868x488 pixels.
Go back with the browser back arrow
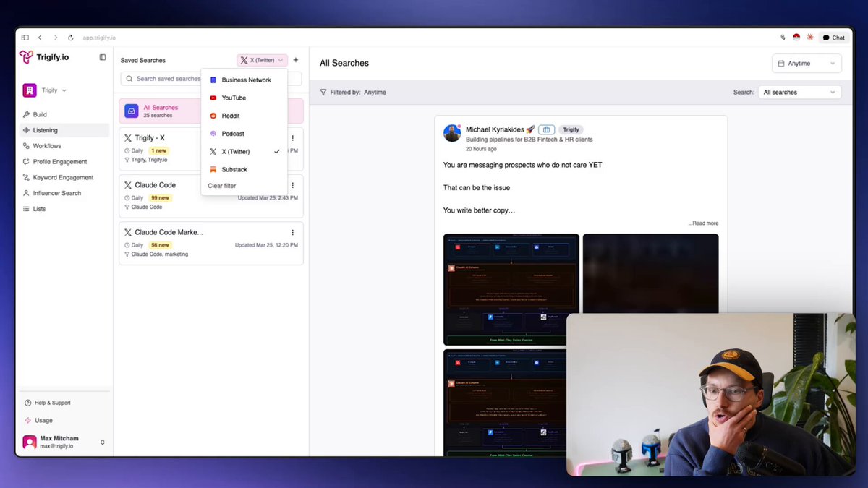(x=40, y=38)
